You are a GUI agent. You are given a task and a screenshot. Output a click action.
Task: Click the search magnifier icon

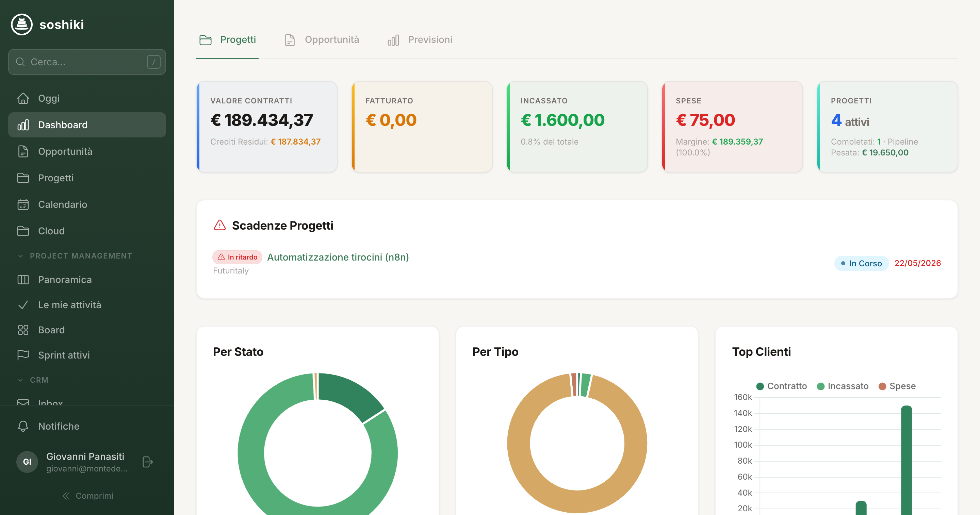(20, 62)
